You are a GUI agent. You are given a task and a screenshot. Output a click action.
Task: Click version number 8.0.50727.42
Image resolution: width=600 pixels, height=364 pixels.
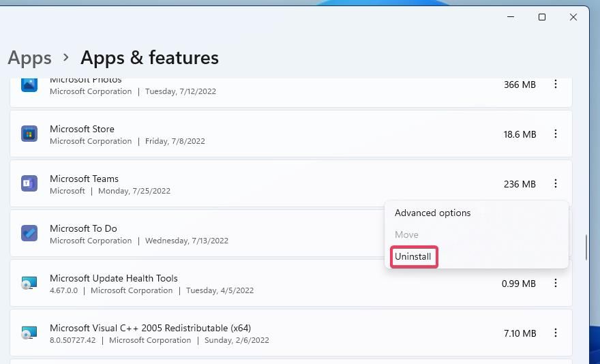(x=73, y=340)
